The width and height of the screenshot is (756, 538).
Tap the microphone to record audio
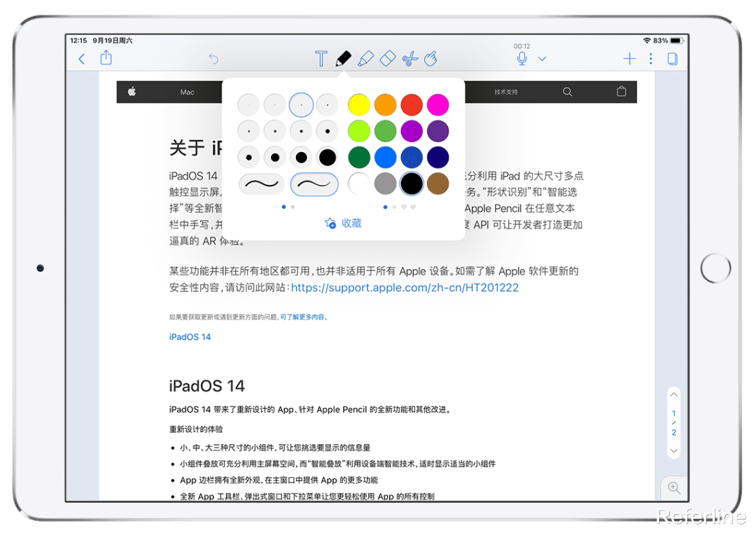pyautogui.click(x=521, y=59)
